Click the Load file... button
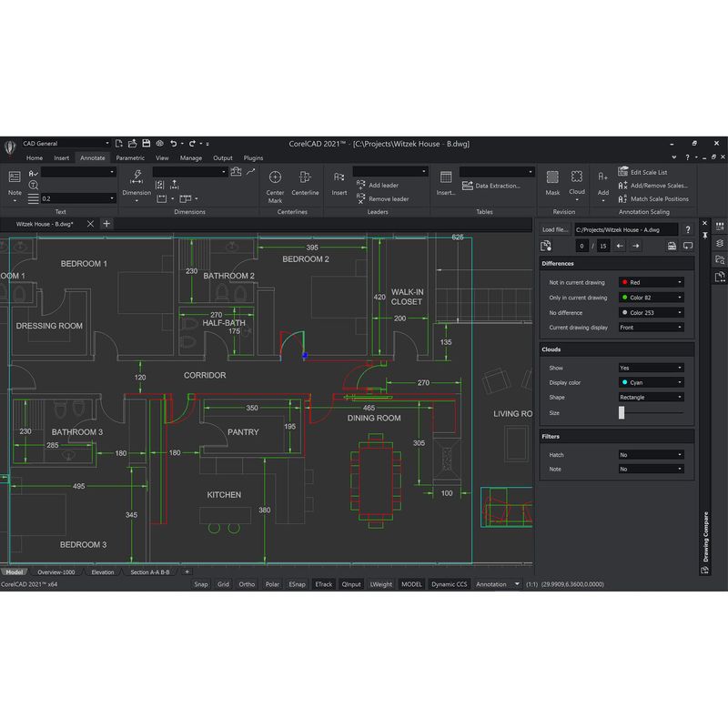 pyautogui.click(x=555, y=229)
